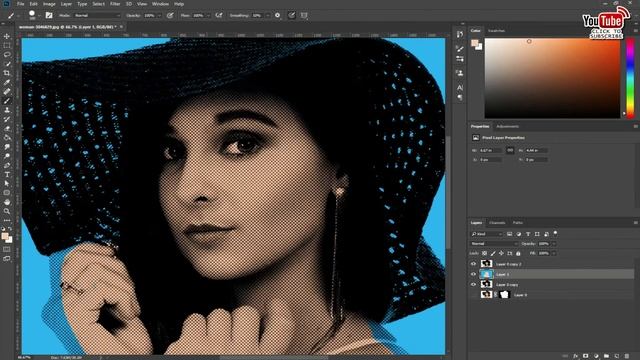This screenshot has height=360, width=640.
Task: Select the Rectangle shape tool
Action: 7,193
